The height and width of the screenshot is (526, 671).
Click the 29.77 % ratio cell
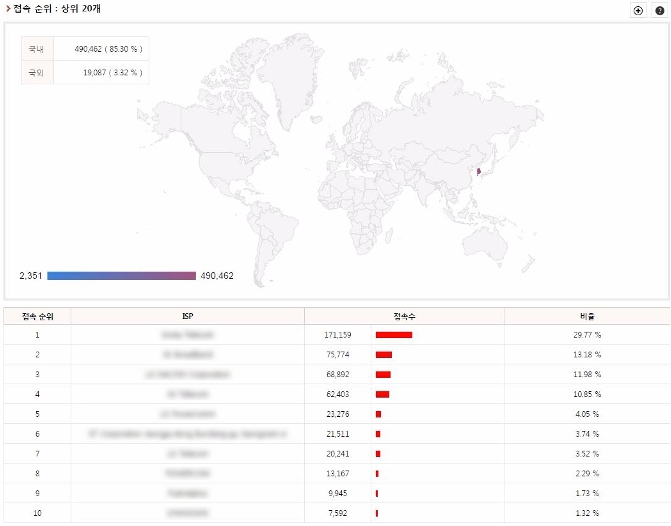[x=587, y=335]
